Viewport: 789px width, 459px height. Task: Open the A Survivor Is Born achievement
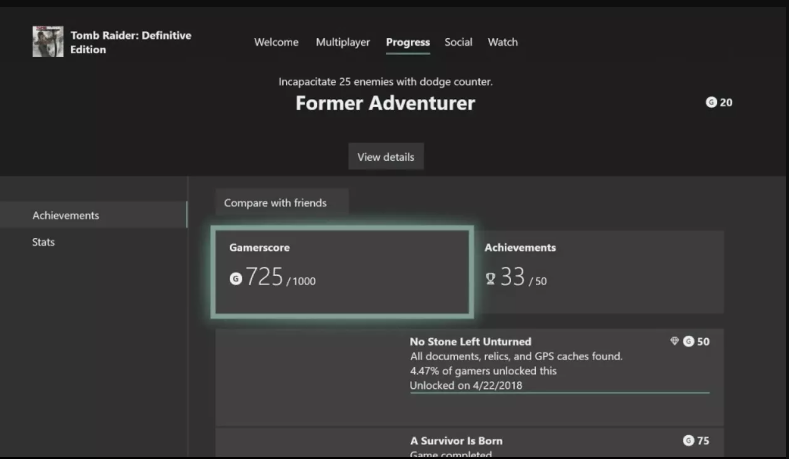tap(470, 442)
